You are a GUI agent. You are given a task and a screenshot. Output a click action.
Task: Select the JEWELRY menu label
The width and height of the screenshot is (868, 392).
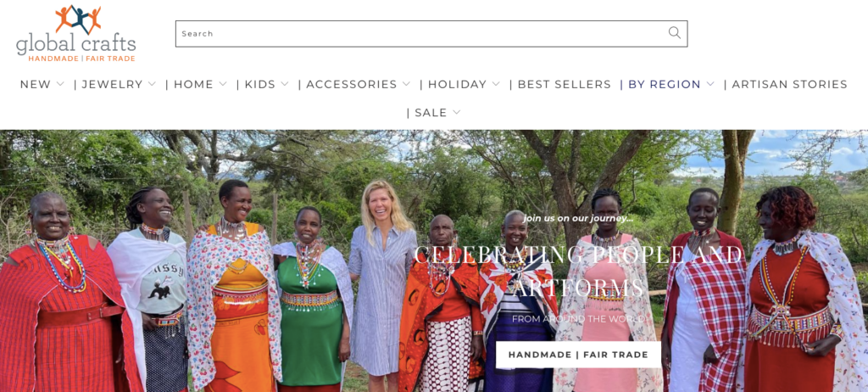[113, 84]
